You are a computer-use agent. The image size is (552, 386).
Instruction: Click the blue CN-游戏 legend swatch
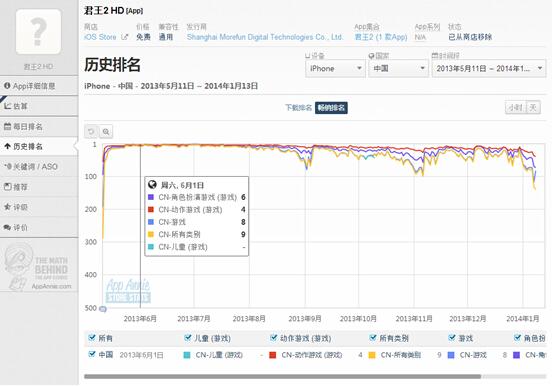point(451,355)
